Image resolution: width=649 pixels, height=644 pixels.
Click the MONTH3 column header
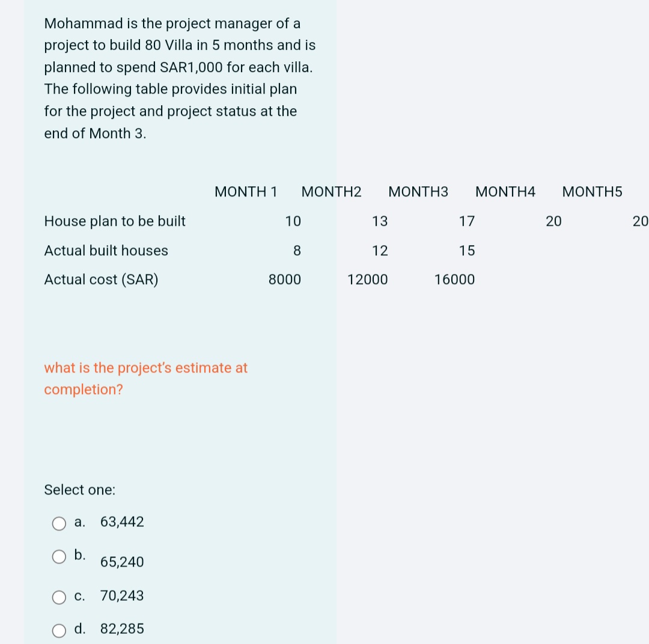418,192
